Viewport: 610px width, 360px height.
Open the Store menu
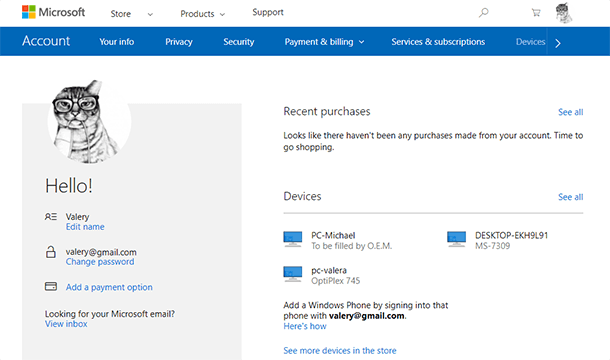121,14
